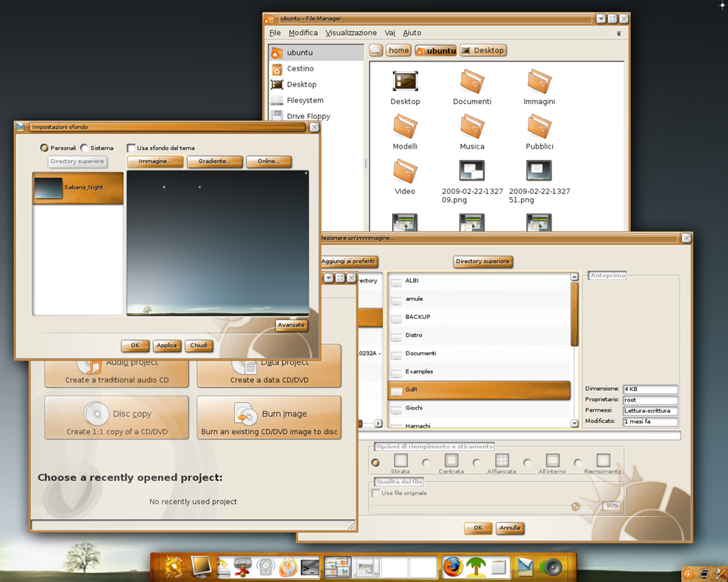Open the Documenti folder in File Manager
Image resolution: width=728 pixels, height=582 pixels.
tap(472, 87)
